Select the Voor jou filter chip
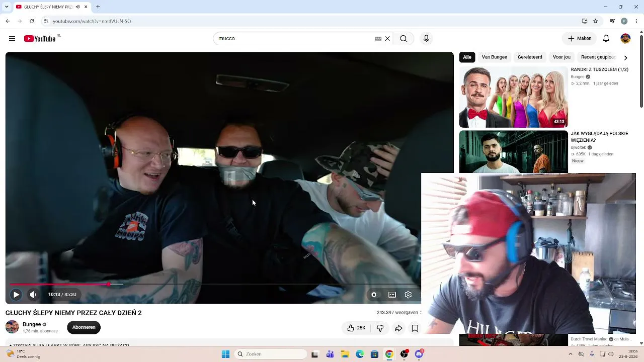 pos(561,57)
